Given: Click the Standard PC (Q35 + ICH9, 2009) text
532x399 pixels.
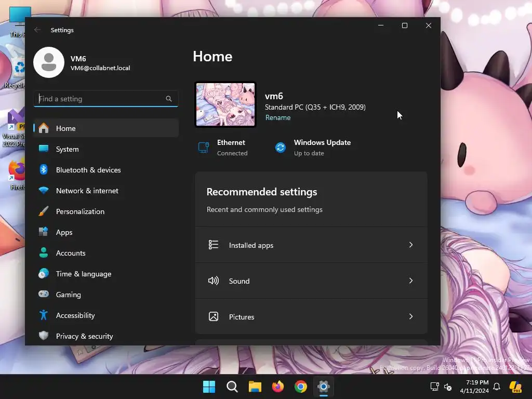Looking at the screenshot, I should click(315, 107).
